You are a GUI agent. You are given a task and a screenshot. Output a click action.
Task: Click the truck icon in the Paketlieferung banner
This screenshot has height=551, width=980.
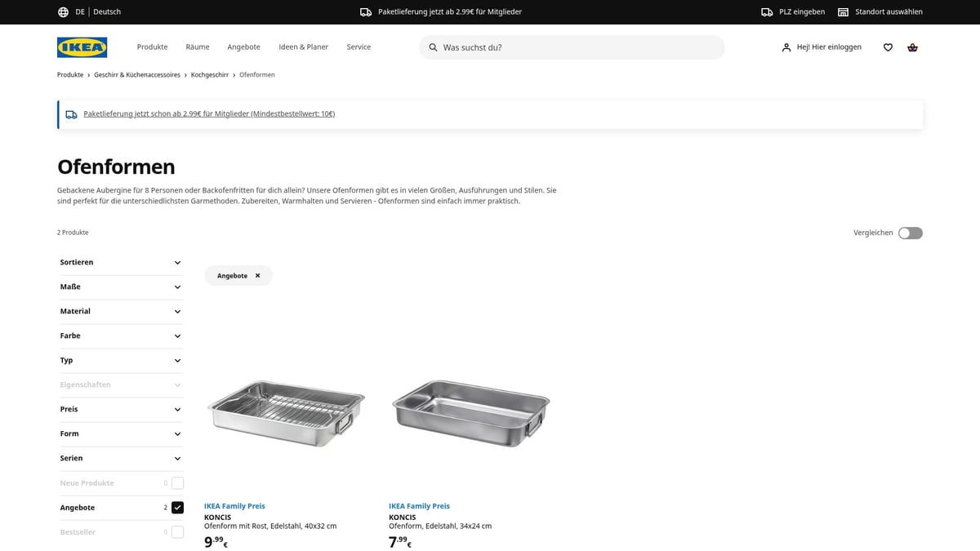click(72, 113)
